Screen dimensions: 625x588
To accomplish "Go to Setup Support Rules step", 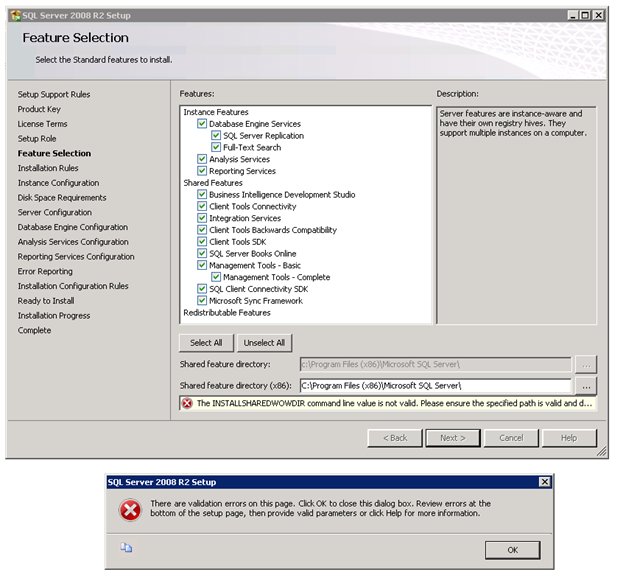I will pos(54,94).
